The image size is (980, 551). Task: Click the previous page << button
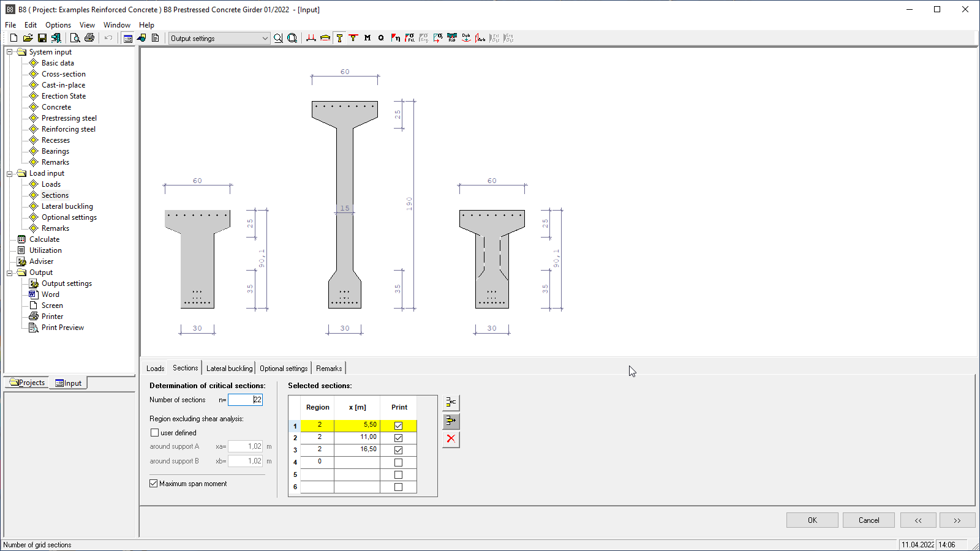tap(918, 520)
